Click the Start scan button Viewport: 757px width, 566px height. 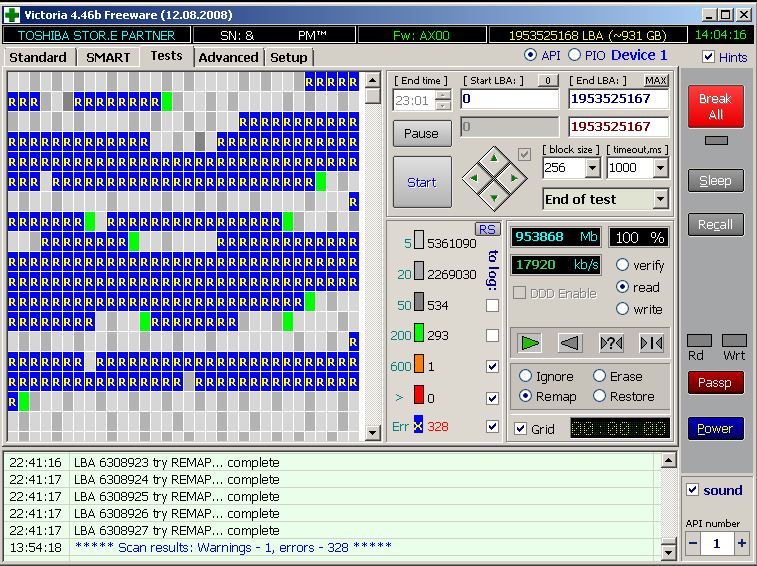pyautogui.click(x=421, y=182)
